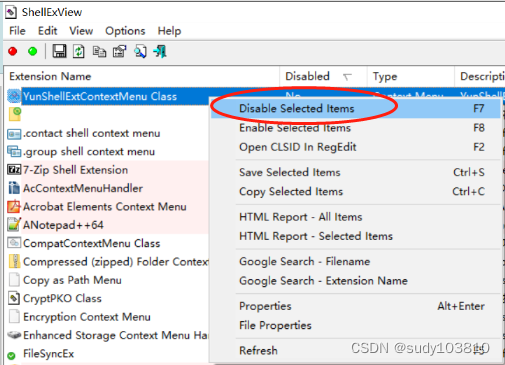Click the unnamed yellow note row icon
Image resolution: width=505 pixels, height=365 pixels.
click(15, 114)
